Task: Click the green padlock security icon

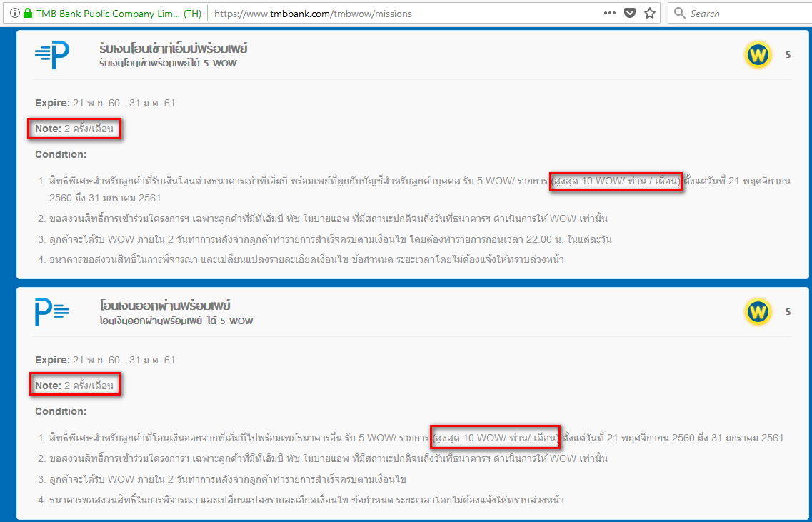Action: (x=28, y=14)
